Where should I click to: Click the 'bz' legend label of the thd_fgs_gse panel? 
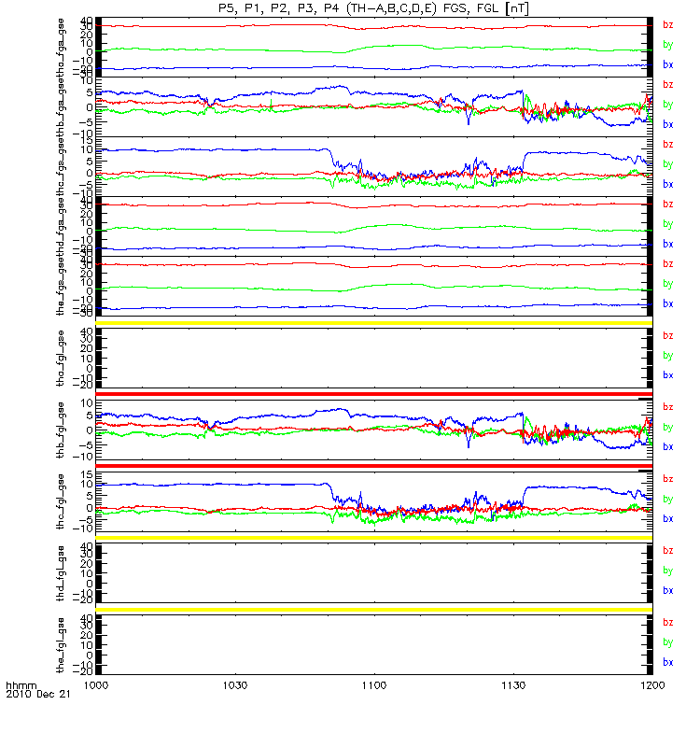[667, 204]
